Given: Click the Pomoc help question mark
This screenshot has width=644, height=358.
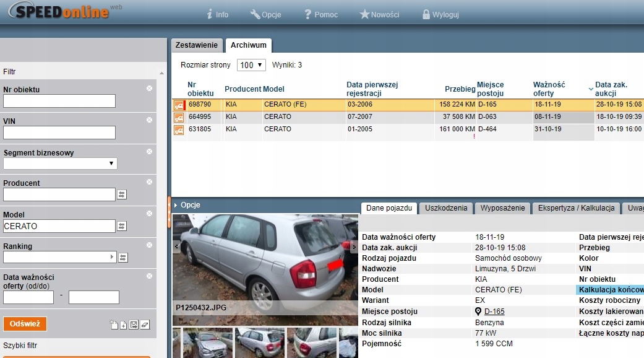Looking at the screenshot, I should coord(320,14).
